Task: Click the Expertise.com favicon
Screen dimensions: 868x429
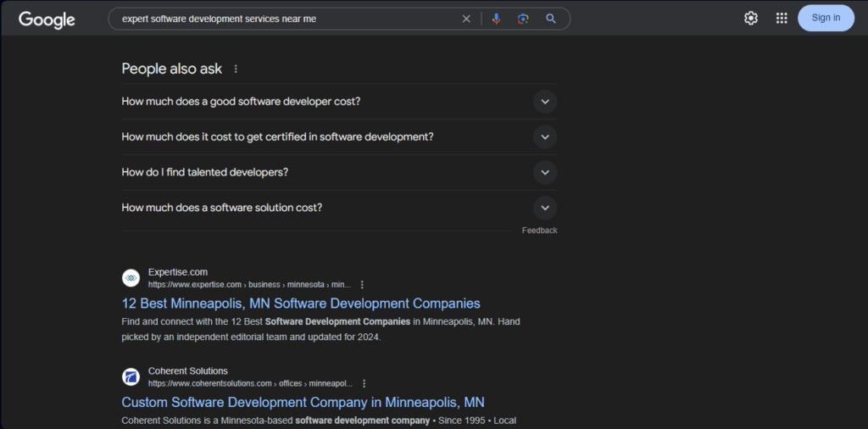Action: pos(131,278)
